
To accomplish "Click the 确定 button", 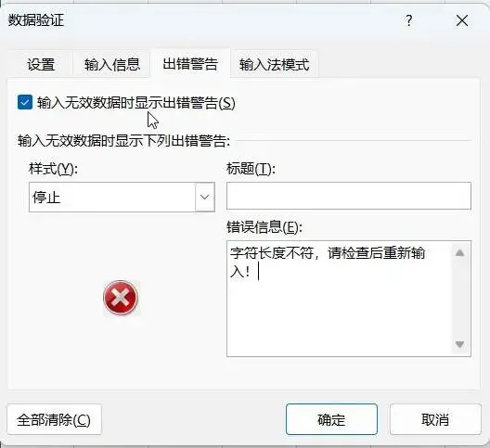I will (x=331, y=419).
